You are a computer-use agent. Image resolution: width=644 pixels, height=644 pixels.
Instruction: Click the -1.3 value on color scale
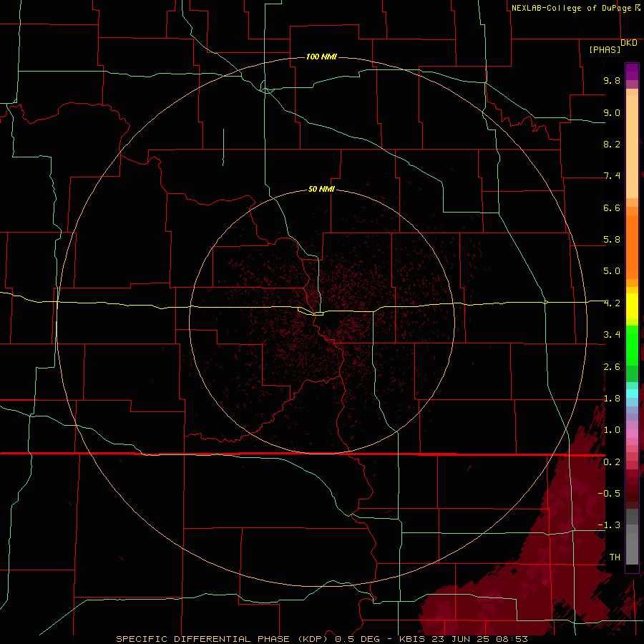(x=609, y=525)
